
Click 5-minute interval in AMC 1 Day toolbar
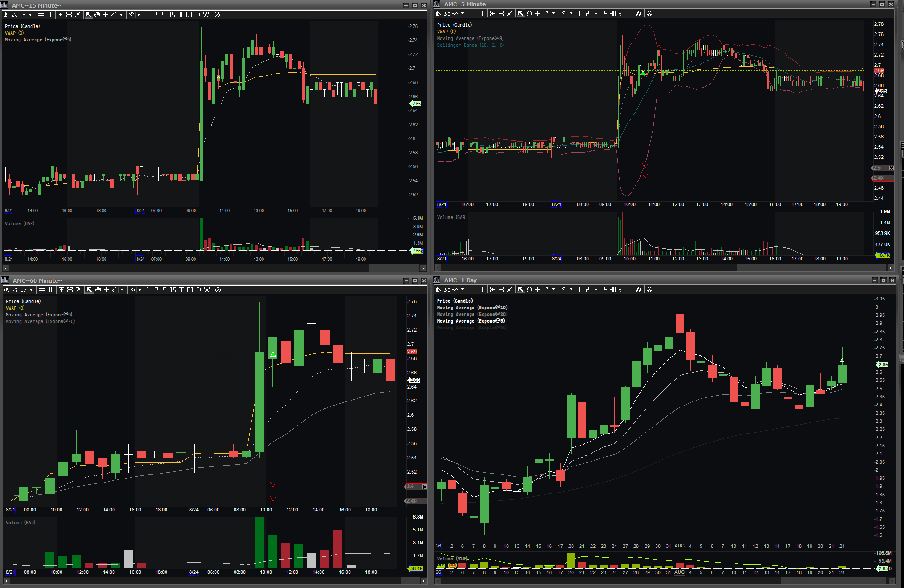[596, 289]
